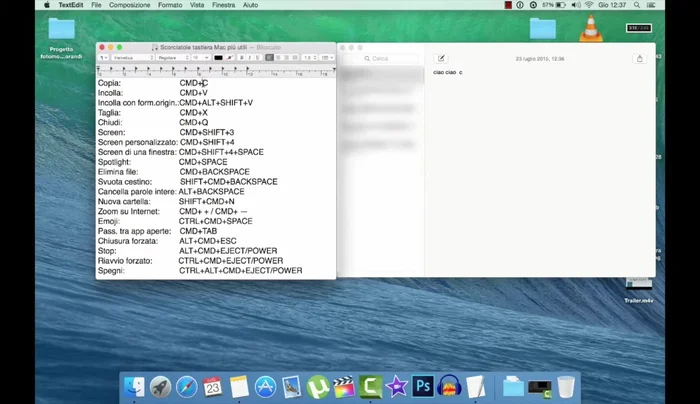Click the new note compose icon
The height and width of the screenshot is (404, 700).
[441, 59]
